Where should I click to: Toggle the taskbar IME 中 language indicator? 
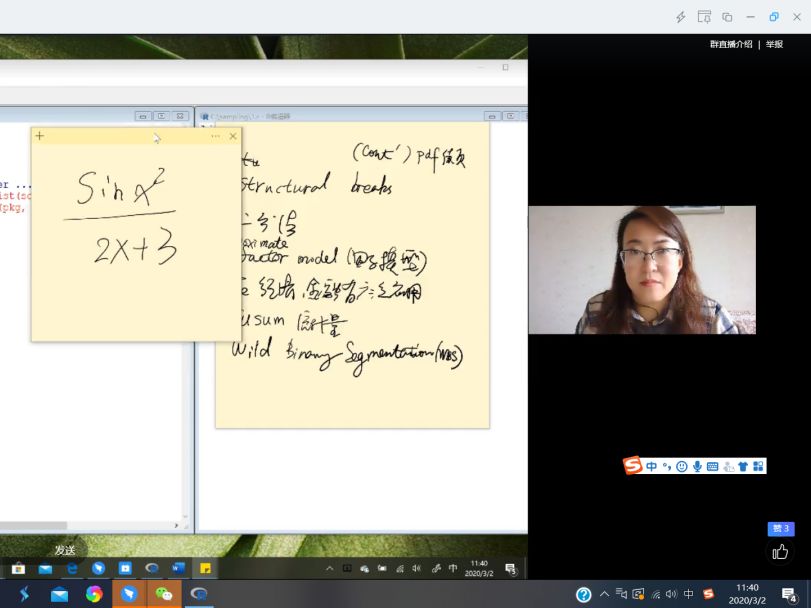pyautogui.click(x=689, y=594)
